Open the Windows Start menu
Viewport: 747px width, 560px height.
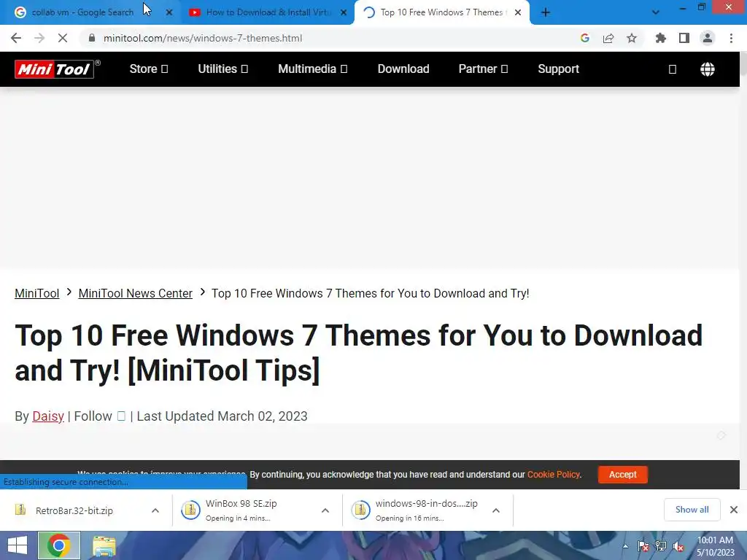click(18, 545)
